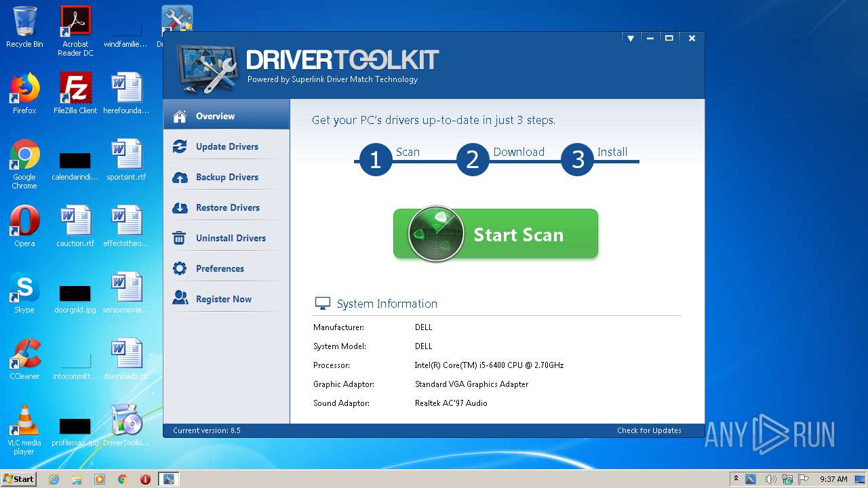Image resolution: width=868 pixels, height=488 pixels.
Task: Click the 9:37 AM taskbar clock
Action: (833, 479)
